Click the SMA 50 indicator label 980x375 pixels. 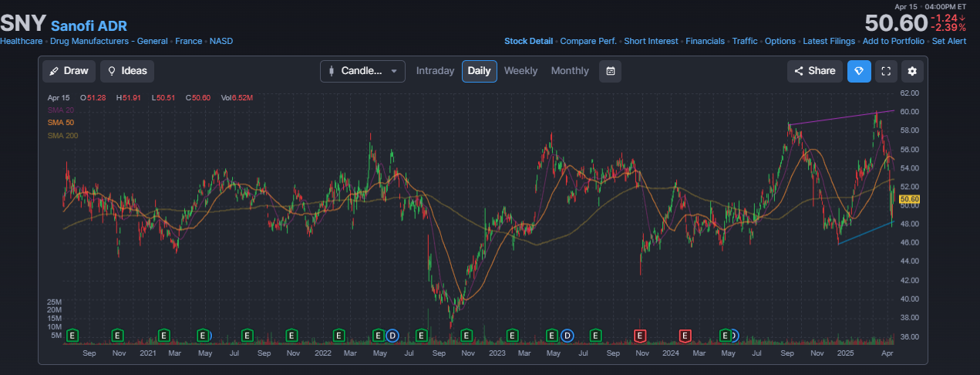(60, 123)
